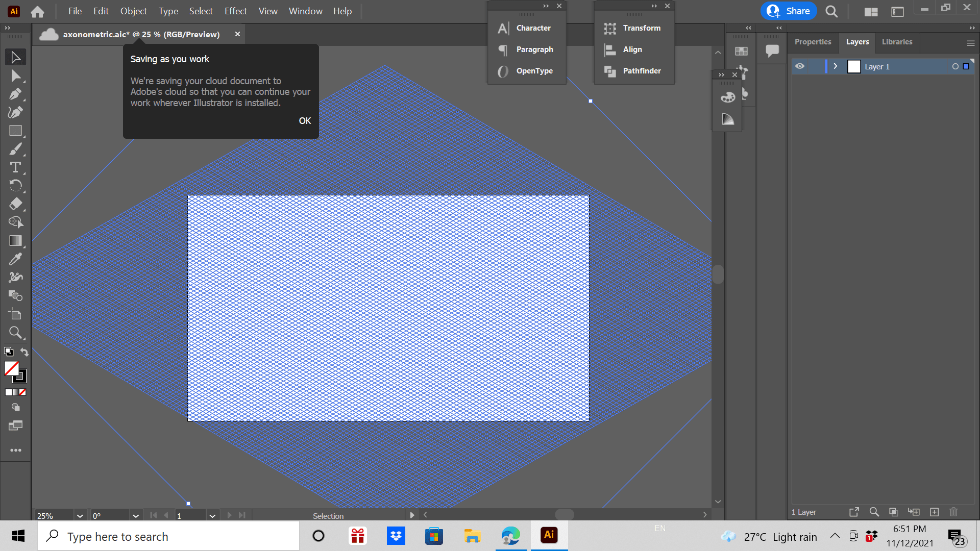Switch to the Properties tab

point(813,42)
